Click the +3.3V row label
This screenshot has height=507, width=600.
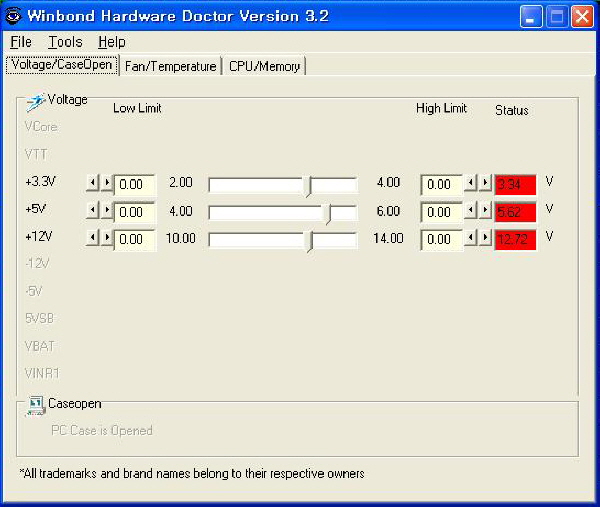tap(41, 181)
